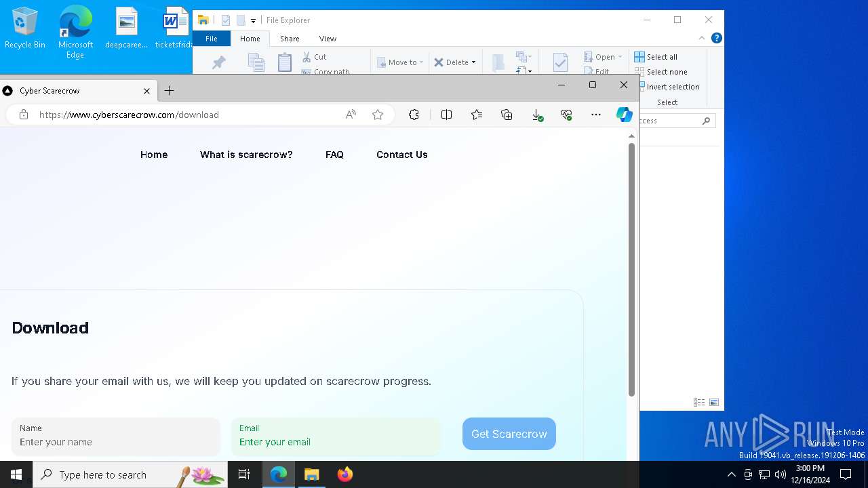This screenshot has height=488, width=868.
Task: Open the volume control in system tray
Action: 781,474
